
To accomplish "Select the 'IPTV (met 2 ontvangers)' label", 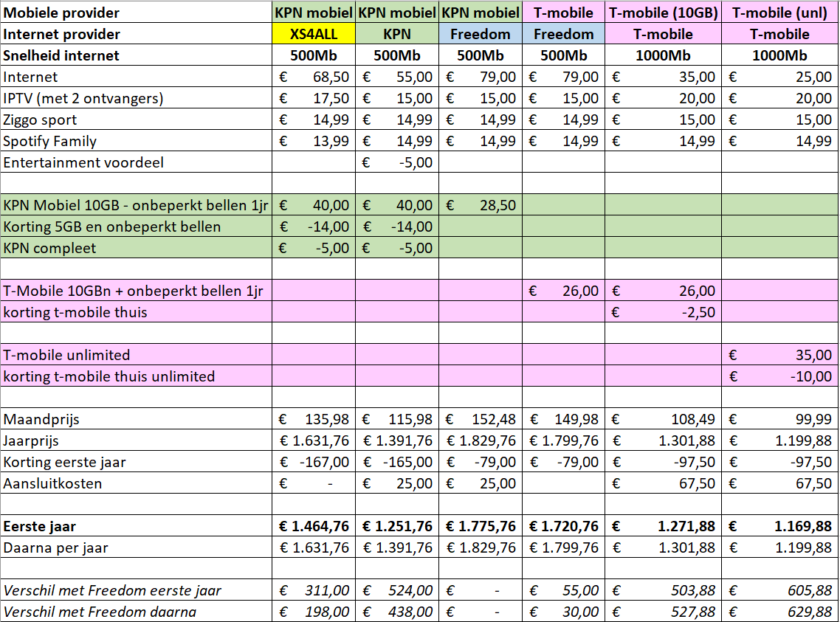I will (136, 98).
